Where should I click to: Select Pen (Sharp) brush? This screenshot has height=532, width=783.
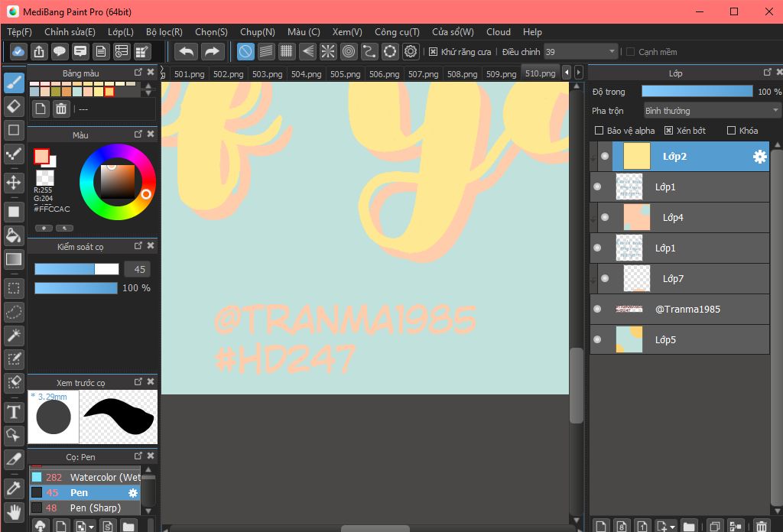click(86, 508)
